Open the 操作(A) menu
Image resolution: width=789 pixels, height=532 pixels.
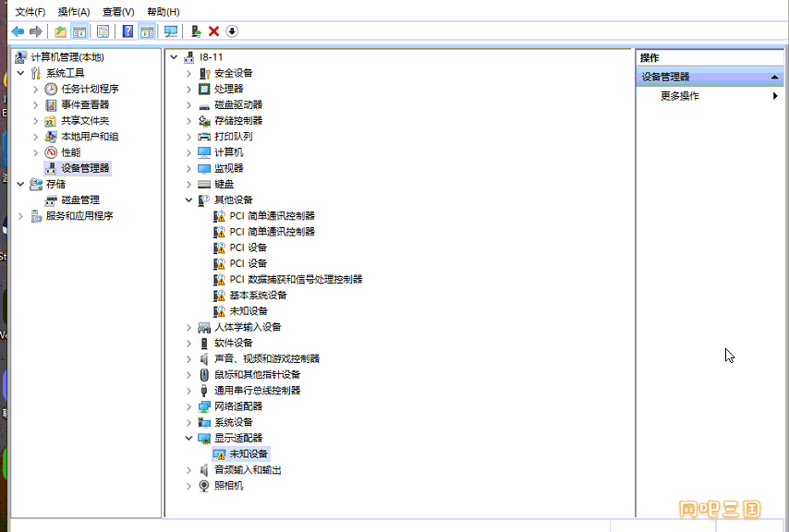pyautogui.click(x=74, y=12)
